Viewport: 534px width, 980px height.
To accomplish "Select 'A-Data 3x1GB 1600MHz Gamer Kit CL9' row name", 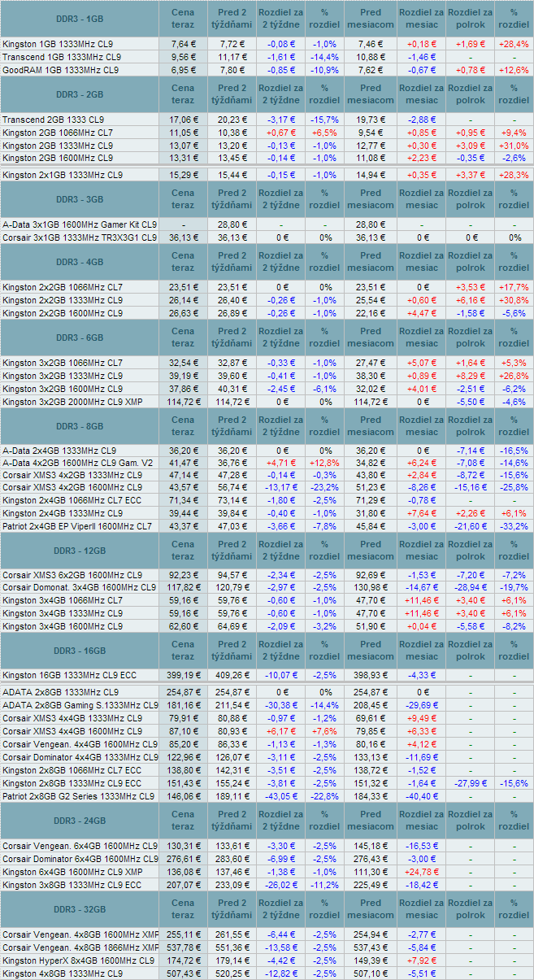I will point(80,224).
